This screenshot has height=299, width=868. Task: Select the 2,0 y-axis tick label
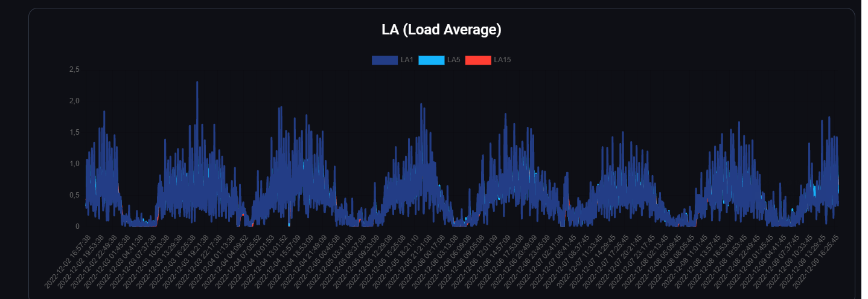(74, 101)
